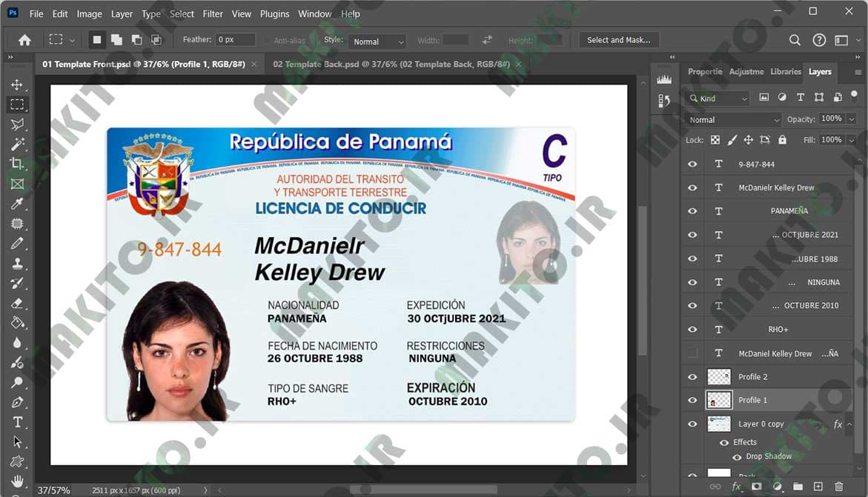Filter layers by type layers icon
Screen dimensions: 868x497
pos(800,98)
